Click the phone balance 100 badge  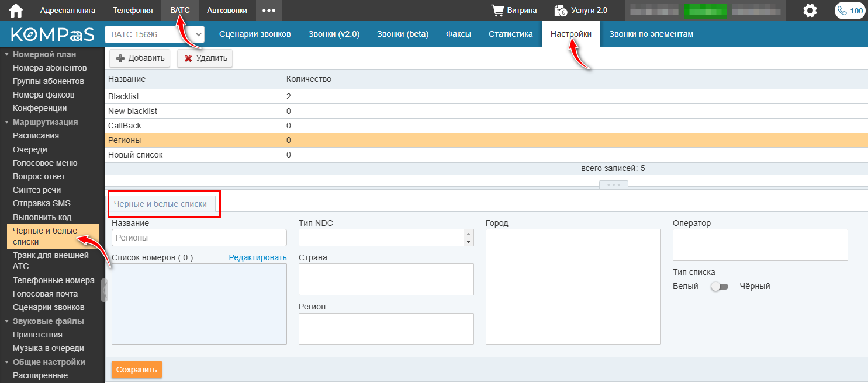850,11
